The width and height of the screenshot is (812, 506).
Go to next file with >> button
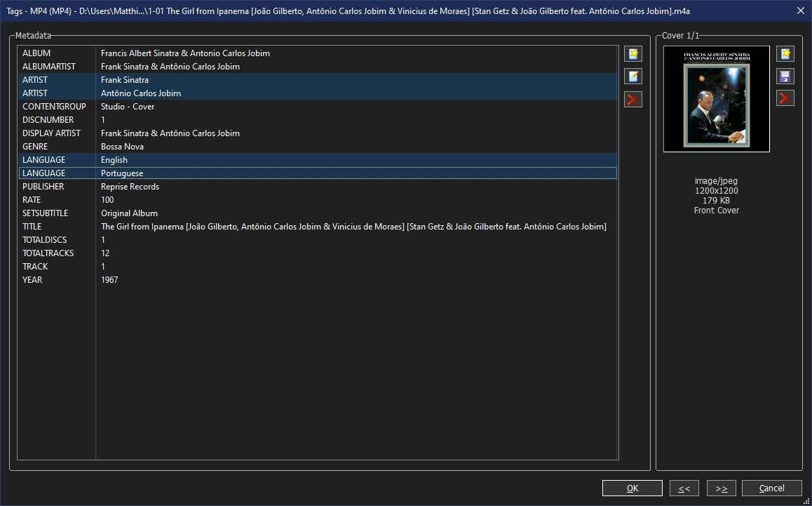[722, 488]
